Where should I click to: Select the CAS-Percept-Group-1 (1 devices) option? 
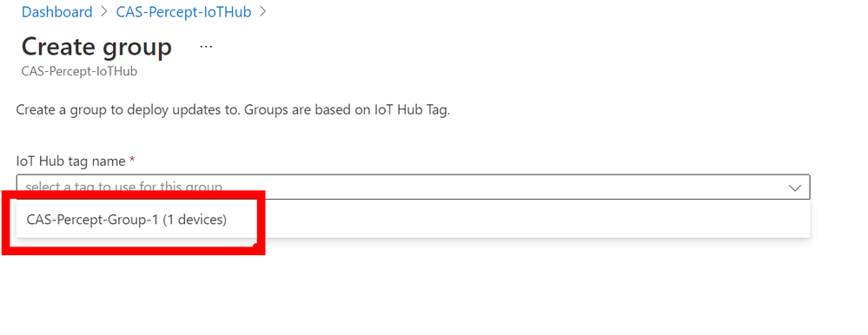[413, 220]
